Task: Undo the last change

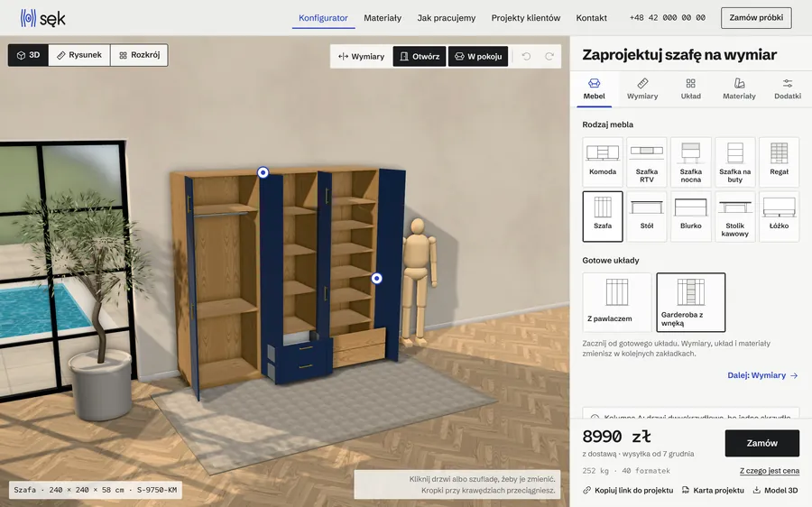Action: pos(526,57)
